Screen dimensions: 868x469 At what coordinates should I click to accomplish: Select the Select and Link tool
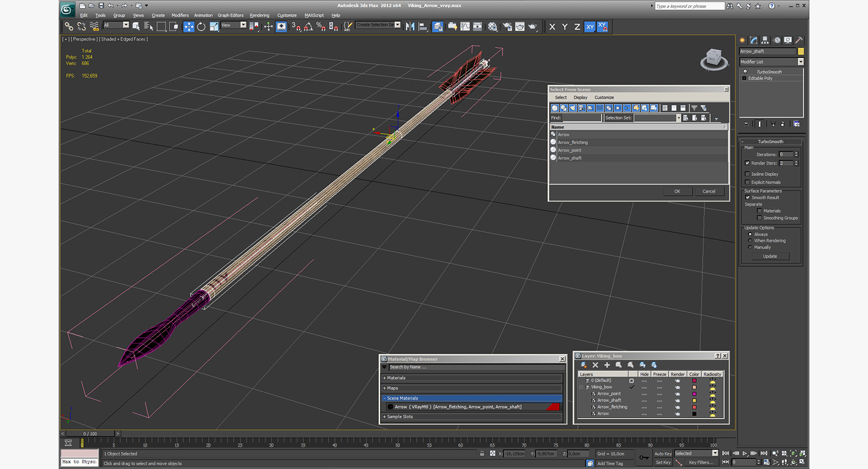click(x=69, y=26)
